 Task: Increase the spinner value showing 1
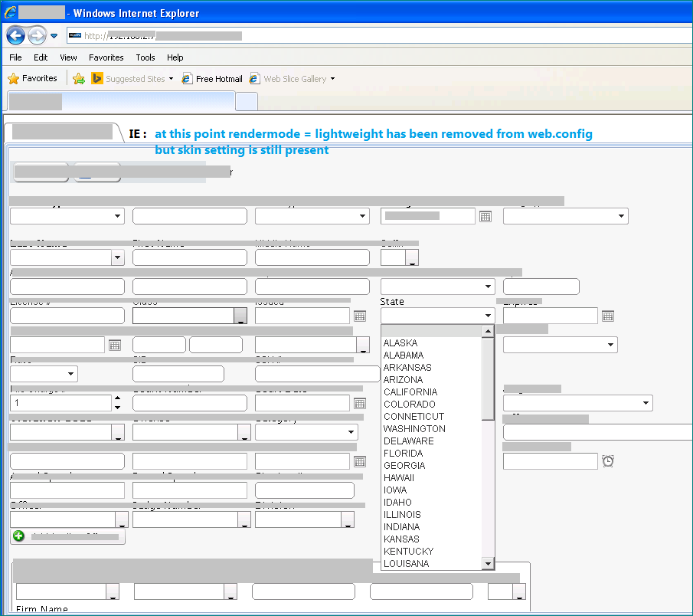118,398
